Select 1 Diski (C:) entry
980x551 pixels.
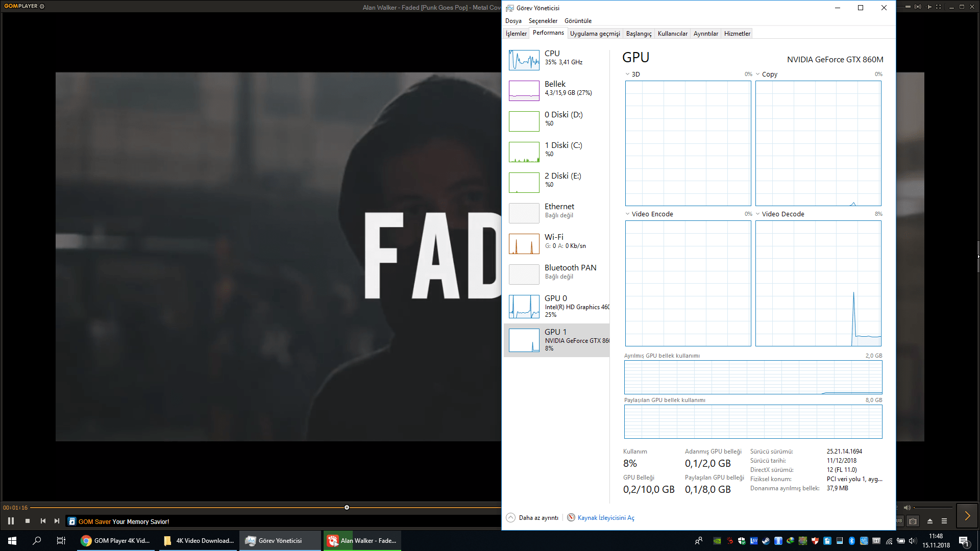coord(556,152)
